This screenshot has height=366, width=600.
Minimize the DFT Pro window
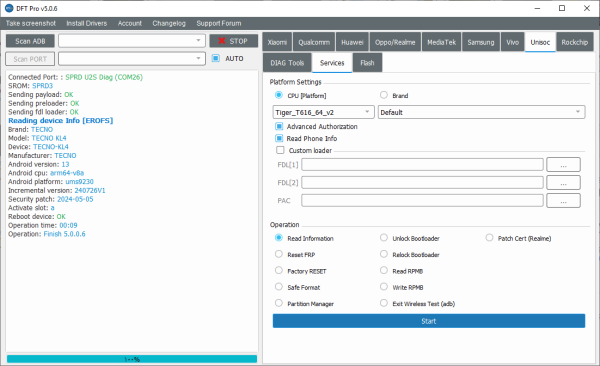click(537, 8)
